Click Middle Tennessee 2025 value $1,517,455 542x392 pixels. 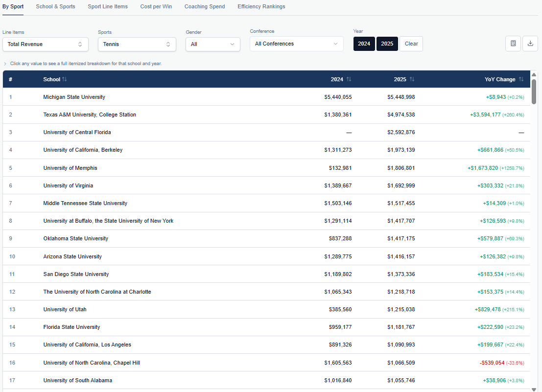click(401, 203)
